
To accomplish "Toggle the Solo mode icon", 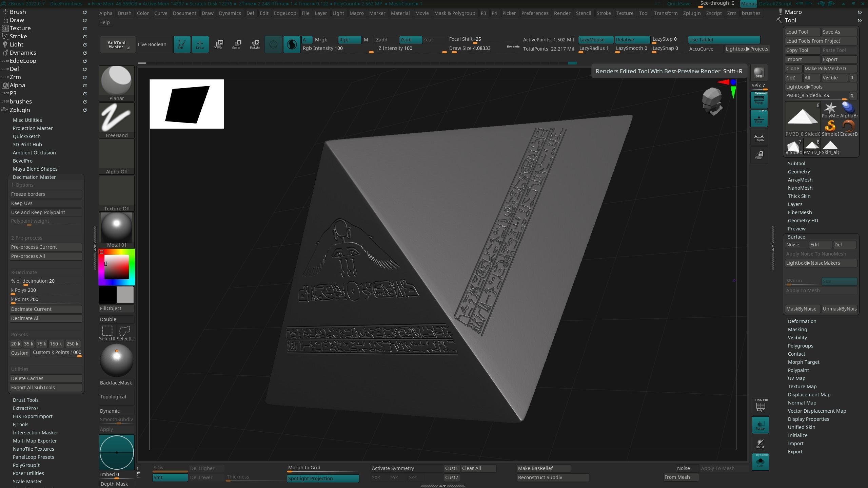I will [760, 462].
